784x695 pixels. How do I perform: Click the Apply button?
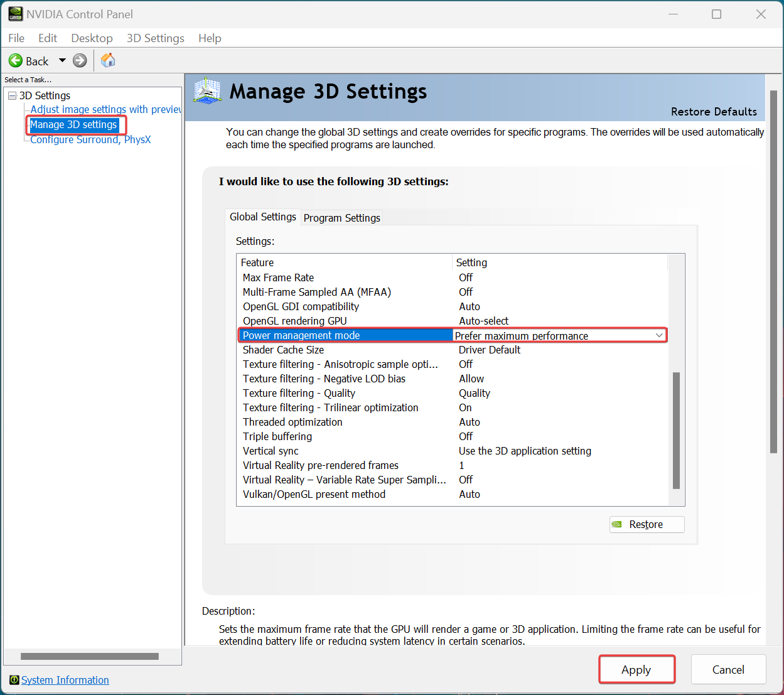[x=636, y=670]
